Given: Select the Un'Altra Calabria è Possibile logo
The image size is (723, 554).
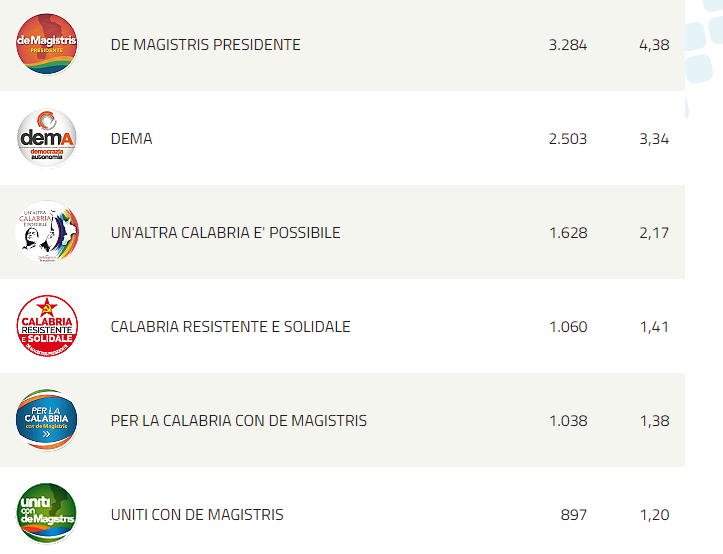Looking at the screenshot, I should (x=47, y=232).
